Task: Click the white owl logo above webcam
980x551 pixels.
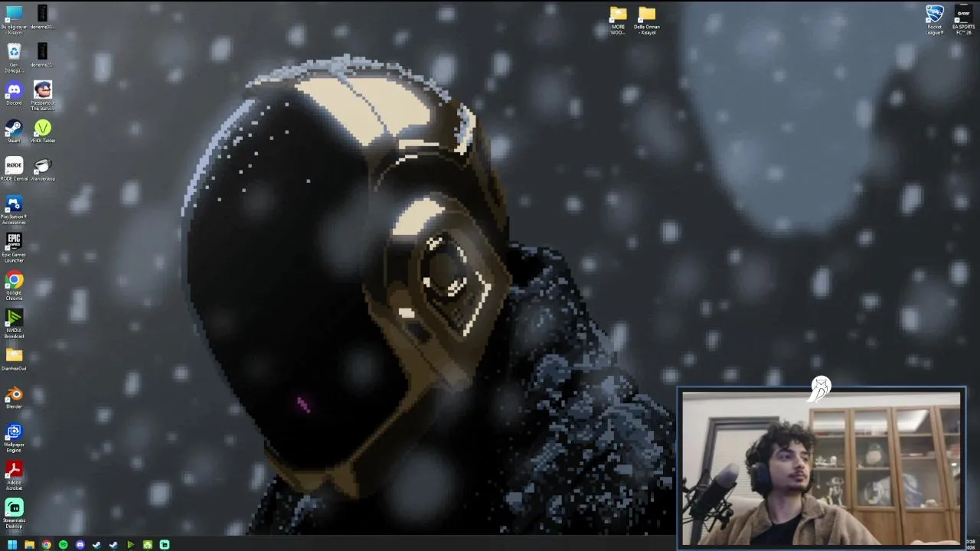Action: tap(821, 389)
